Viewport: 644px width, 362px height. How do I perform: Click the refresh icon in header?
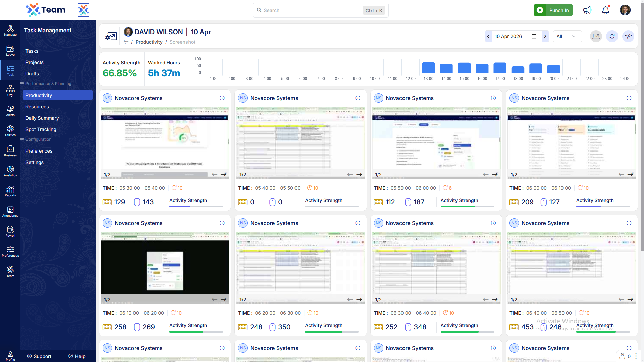point(612,36)
